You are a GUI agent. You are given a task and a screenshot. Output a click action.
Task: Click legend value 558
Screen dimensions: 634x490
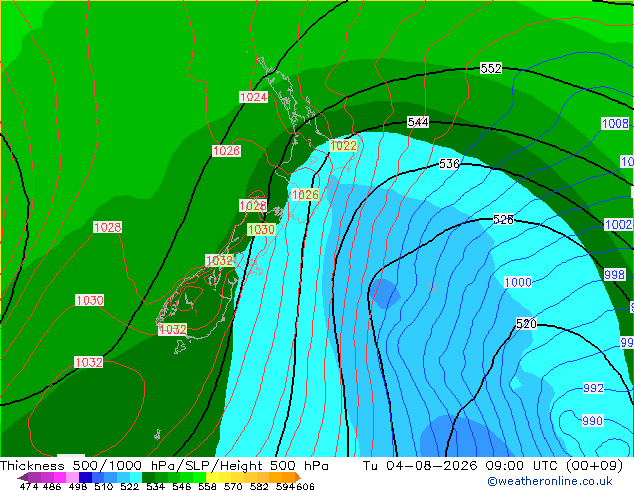click(x=207, y=486)
